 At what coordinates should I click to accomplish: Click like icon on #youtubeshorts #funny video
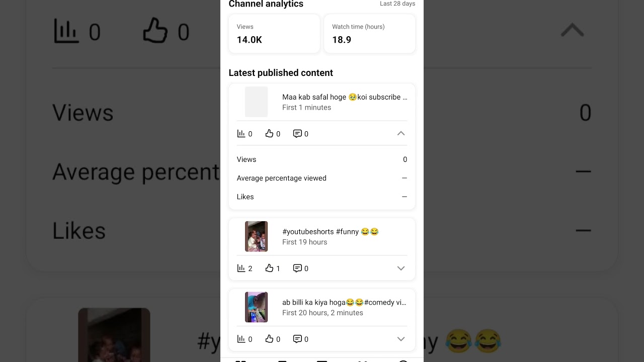tap(269, 268)
